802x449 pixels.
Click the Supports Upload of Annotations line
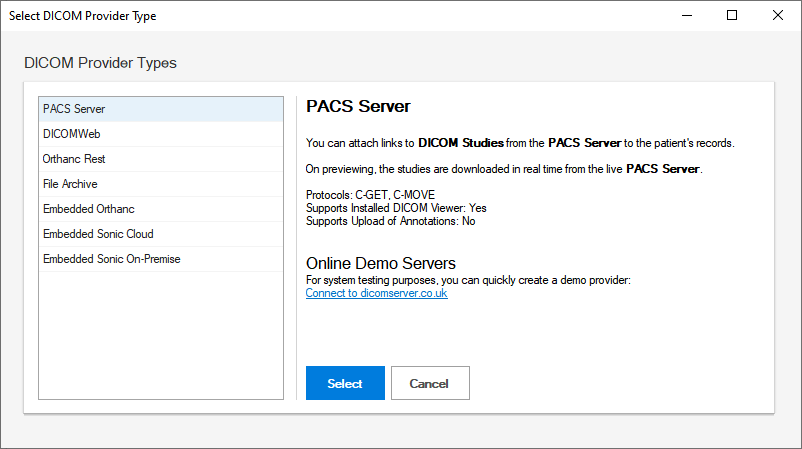[390, 221]
